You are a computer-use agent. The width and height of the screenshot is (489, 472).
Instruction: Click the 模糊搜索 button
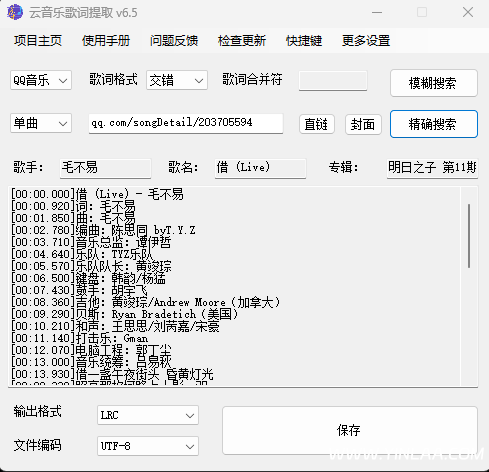434,83
